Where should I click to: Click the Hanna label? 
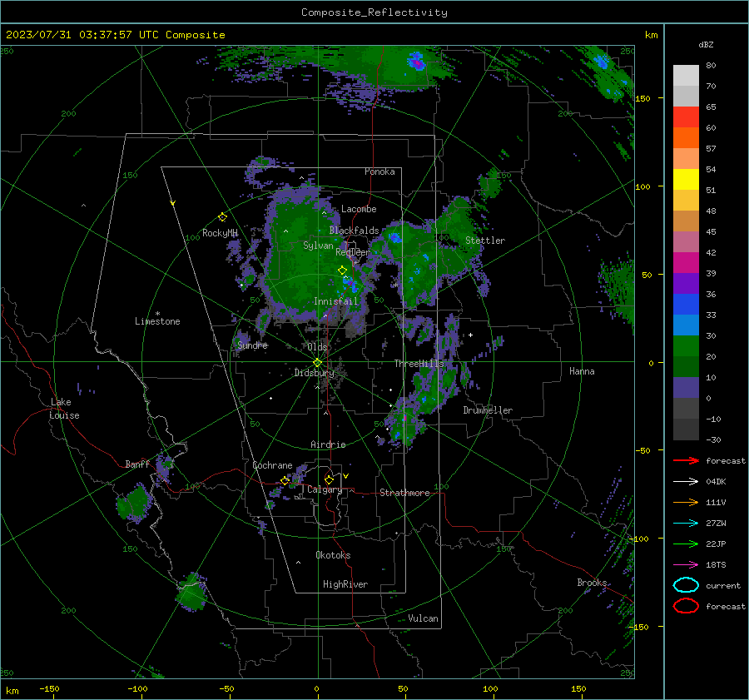point(582,371)
